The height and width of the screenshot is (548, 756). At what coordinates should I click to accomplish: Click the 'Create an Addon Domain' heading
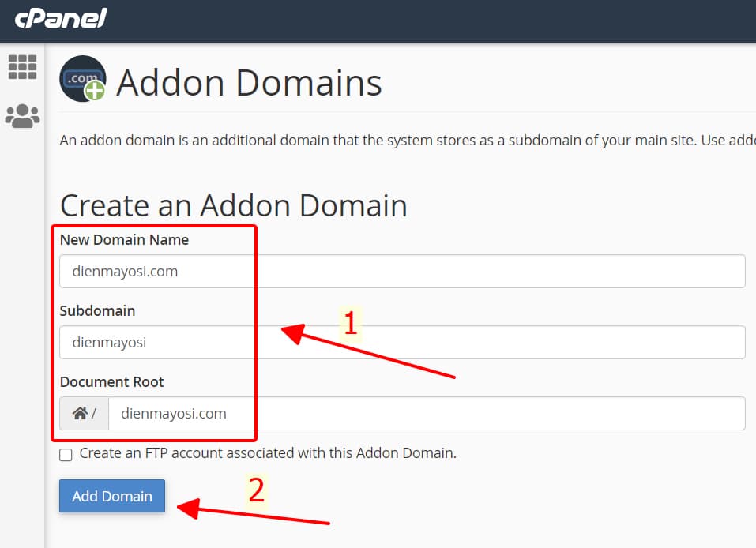point(234,205)
